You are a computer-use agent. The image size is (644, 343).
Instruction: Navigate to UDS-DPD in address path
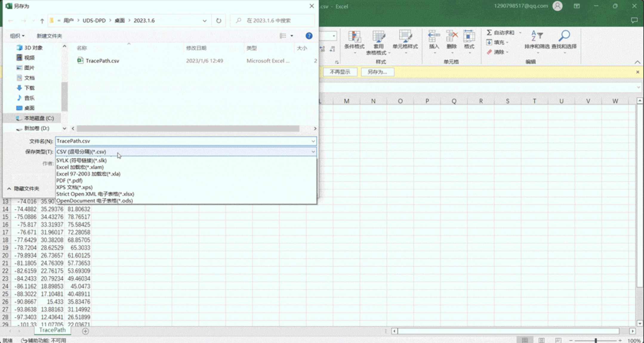click(x=94, y=21)
